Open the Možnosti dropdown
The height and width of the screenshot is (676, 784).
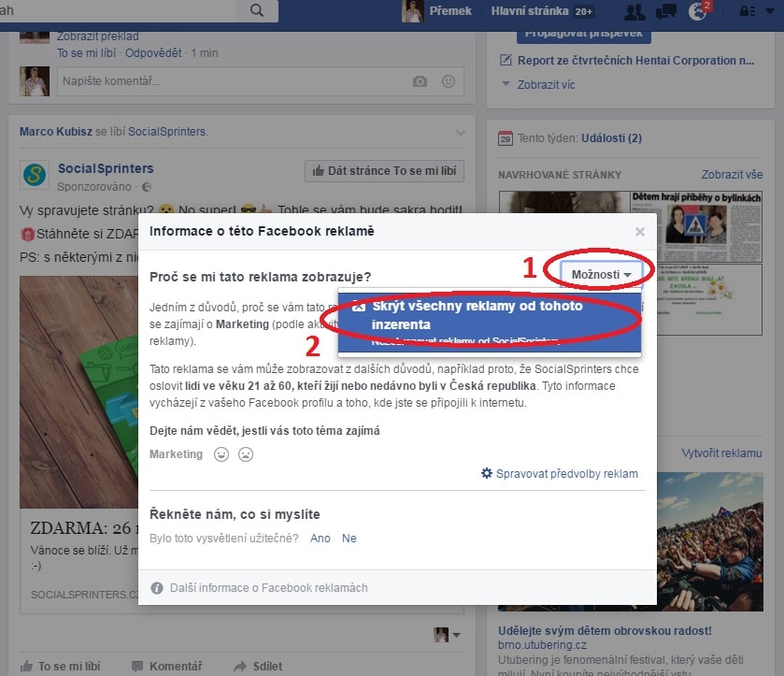[601, 274]
